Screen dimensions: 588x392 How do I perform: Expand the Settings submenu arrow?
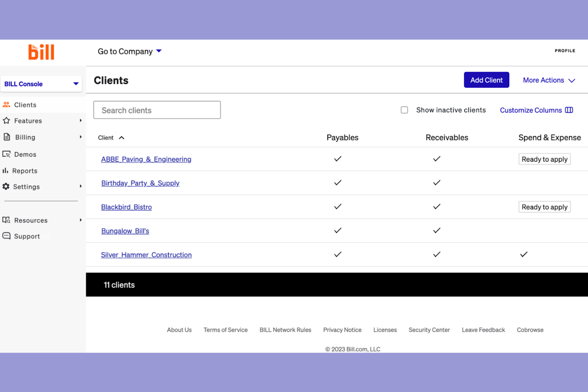click(81, 186)
